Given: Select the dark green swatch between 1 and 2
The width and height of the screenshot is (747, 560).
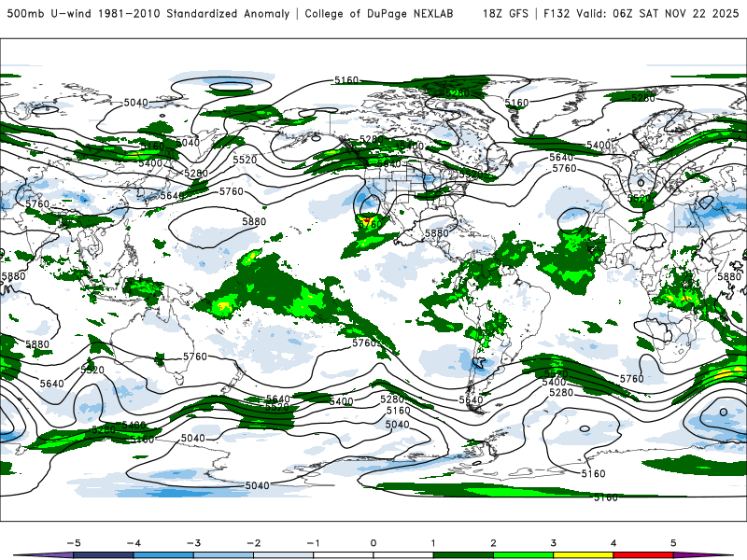Looking at the screenshot, I should (463, 555).
